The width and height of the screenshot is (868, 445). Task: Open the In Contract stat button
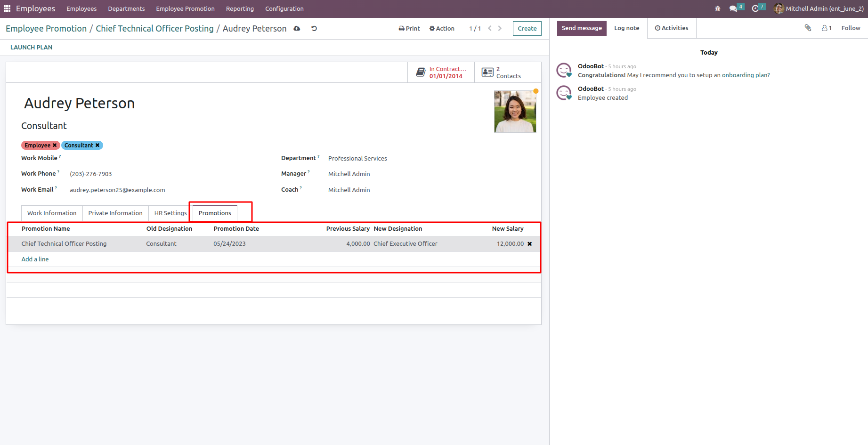[x=441, y=73]
